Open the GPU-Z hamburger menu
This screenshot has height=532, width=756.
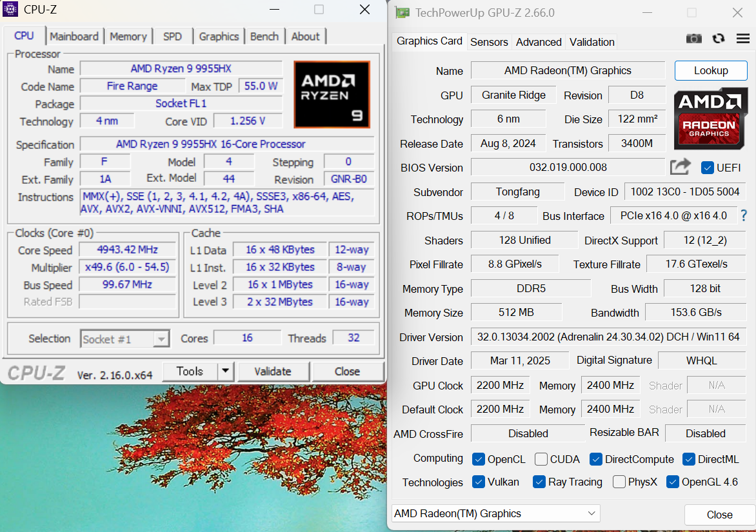point(742,39)
